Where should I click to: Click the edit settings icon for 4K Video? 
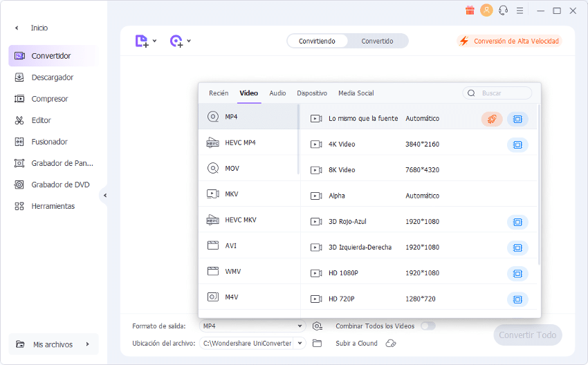pyautogui.click(x=517, y=144)
